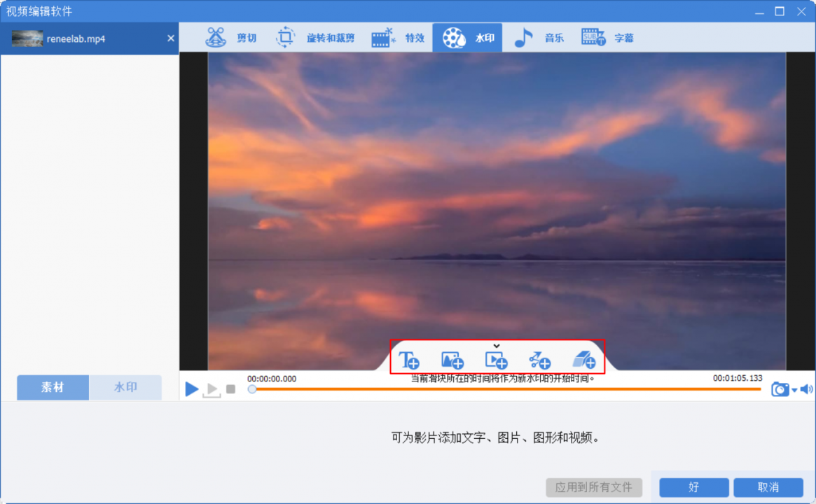The height and width of the screenshot is (504, 816).
Task: Stop video playback
Action: [230, 389]
